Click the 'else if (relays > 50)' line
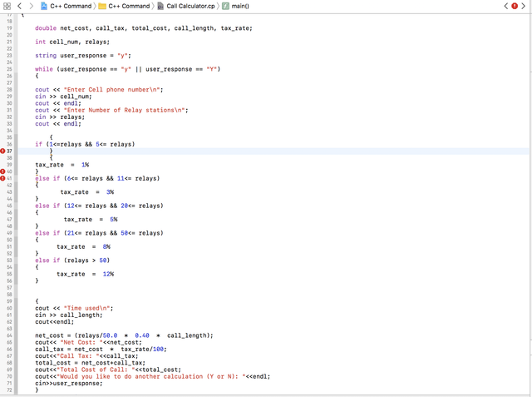This screenshot has width=532, height=397. click(x=72, y=261)
